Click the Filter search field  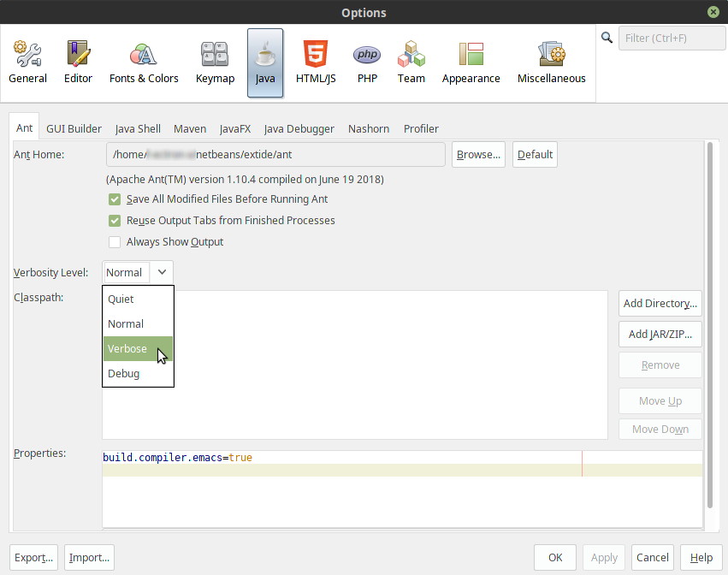pyautogui.click(x=665, y=39)
